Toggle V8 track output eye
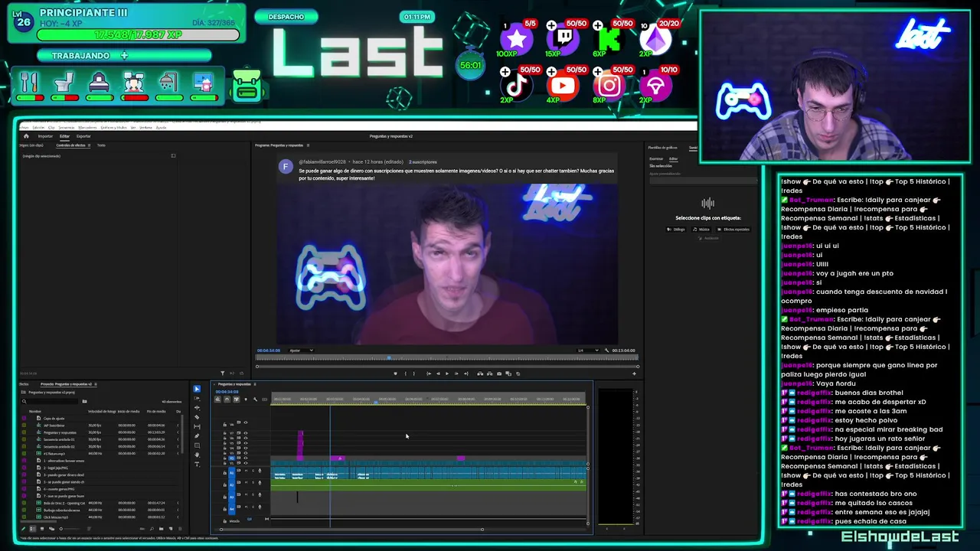This screenshot has width=980, height=551. [x=246, y=422]
